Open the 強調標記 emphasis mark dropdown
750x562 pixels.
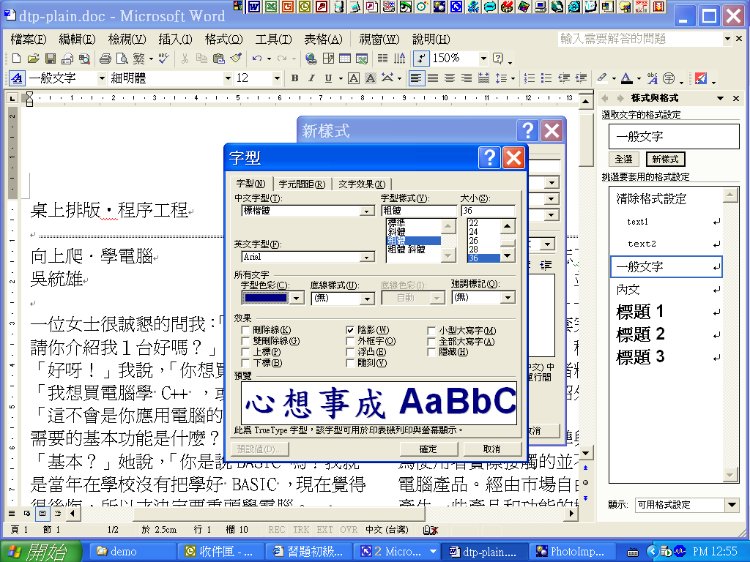pos(507,298)
